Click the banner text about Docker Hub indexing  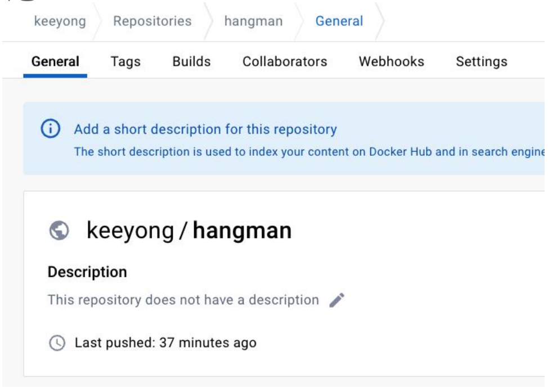point(309,152)
